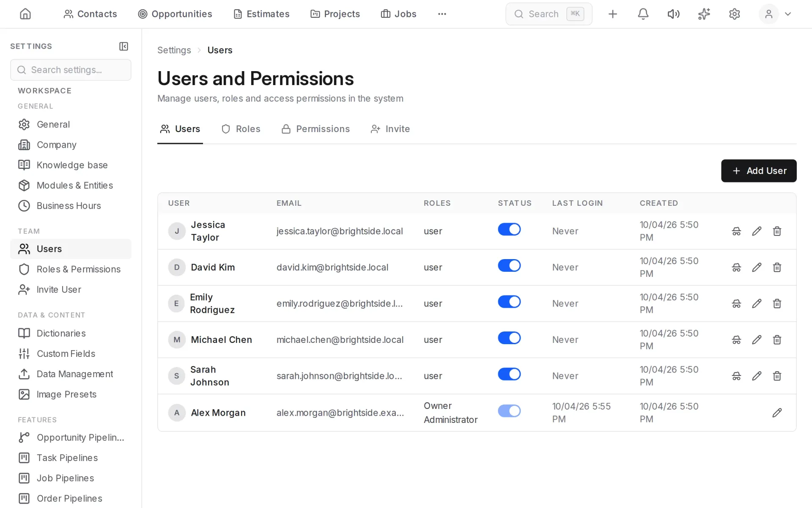This screenshot has height=508, width=812.
Task: Select the Invite tab
Action: click(390, 129)
